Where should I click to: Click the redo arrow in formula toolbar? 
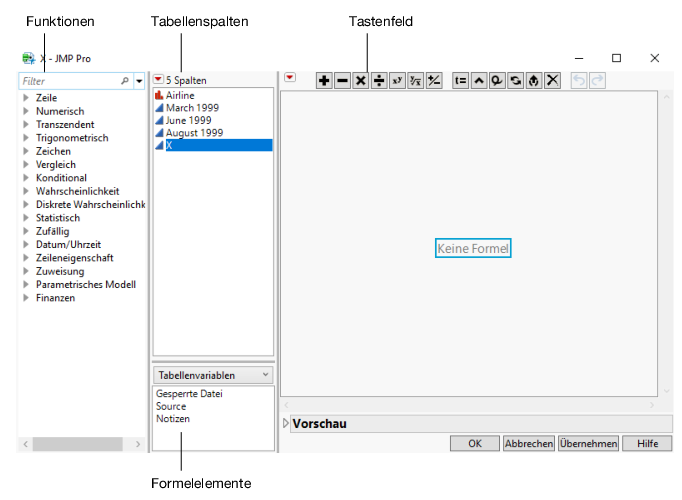[x=598, y=81]
